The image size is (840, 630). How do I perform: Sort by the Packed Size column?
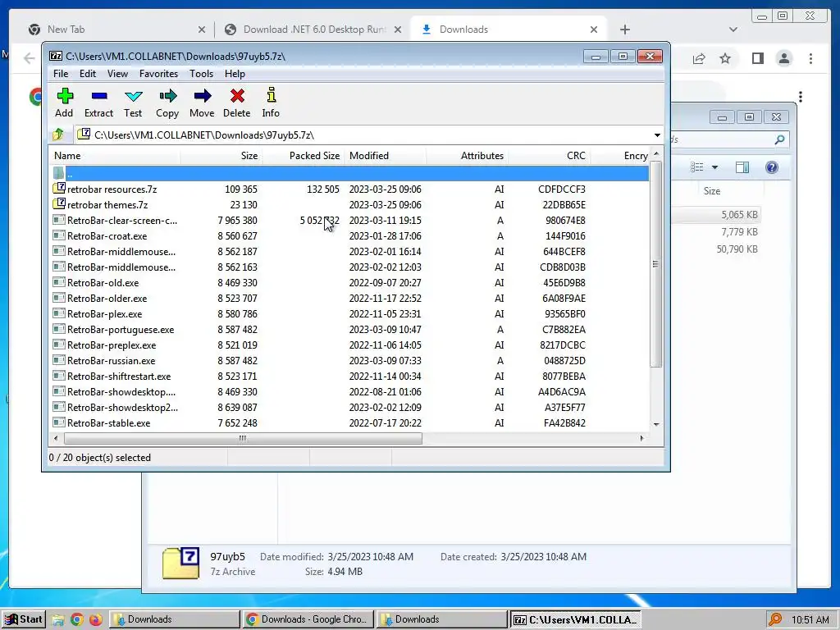tap(303, 156)
